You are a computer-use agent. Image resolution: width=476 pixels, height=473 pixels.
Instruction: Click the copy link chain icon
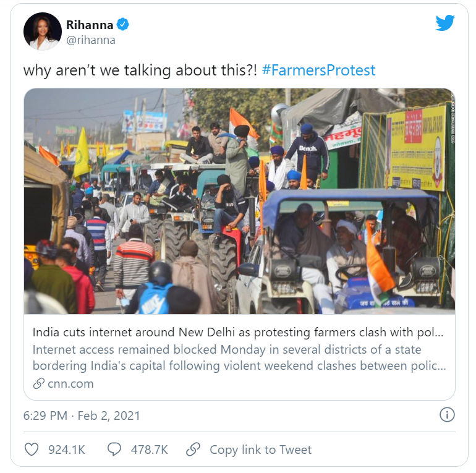[193, 450]
